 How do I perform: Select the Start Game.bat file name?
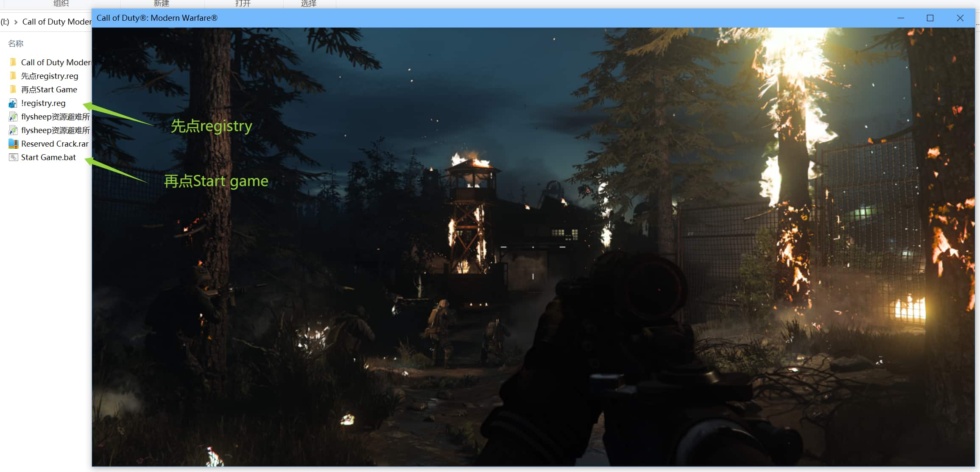point(48,157)
